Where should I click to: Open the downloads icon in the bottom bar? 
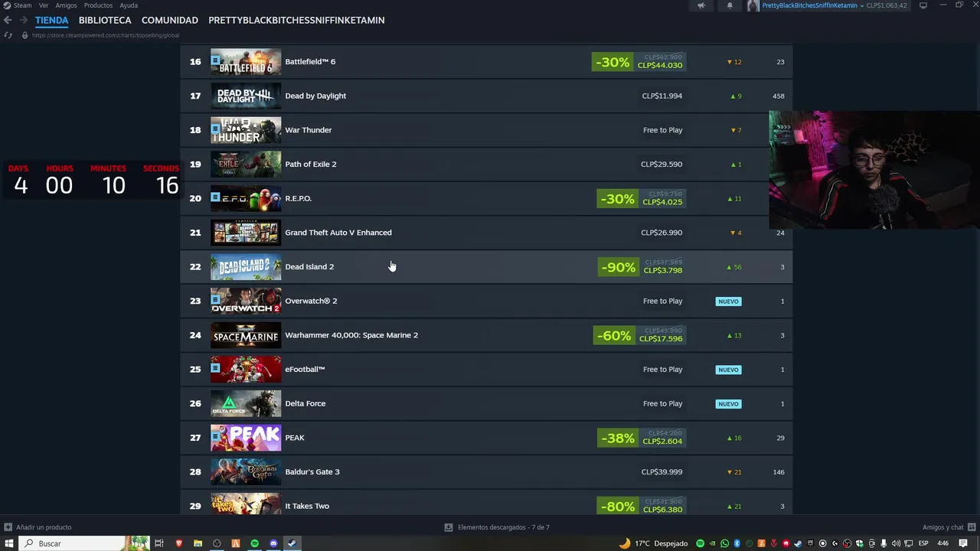pos(449,527)
